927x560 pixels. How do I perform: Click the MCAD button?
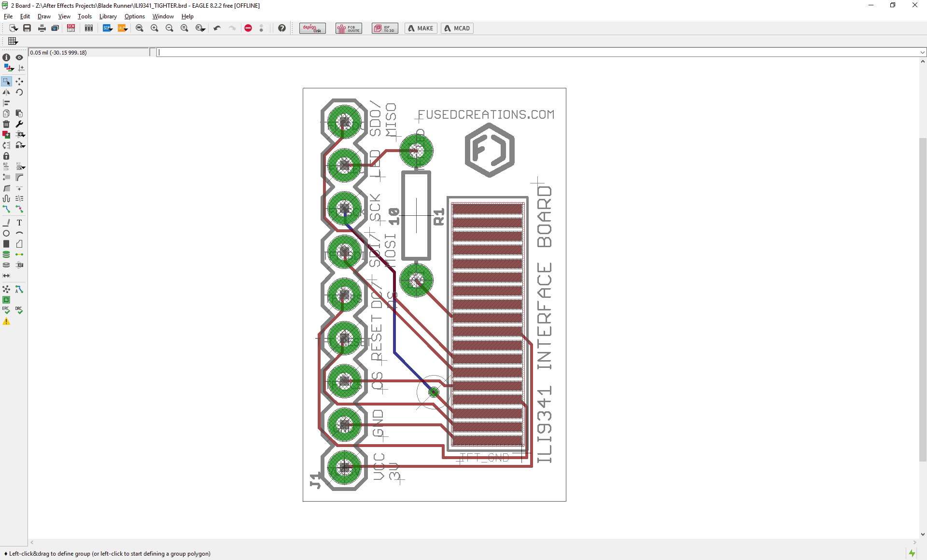pos(457,28)
